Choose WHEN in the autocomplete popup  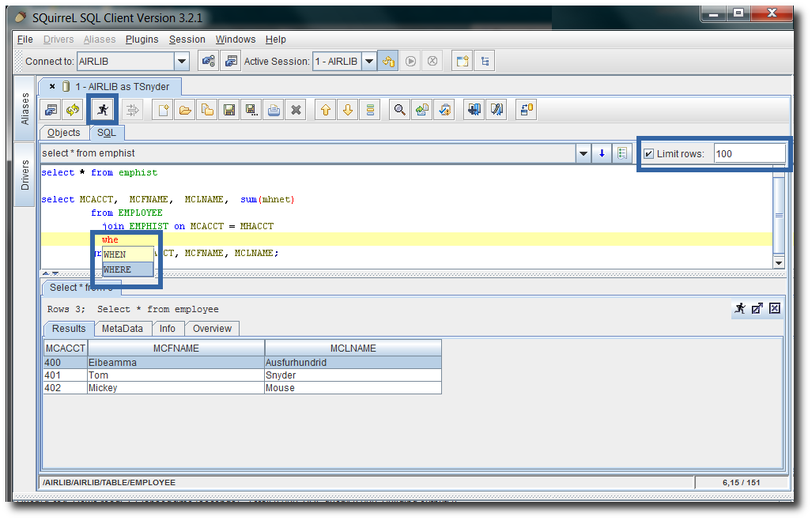pos(128,254)
